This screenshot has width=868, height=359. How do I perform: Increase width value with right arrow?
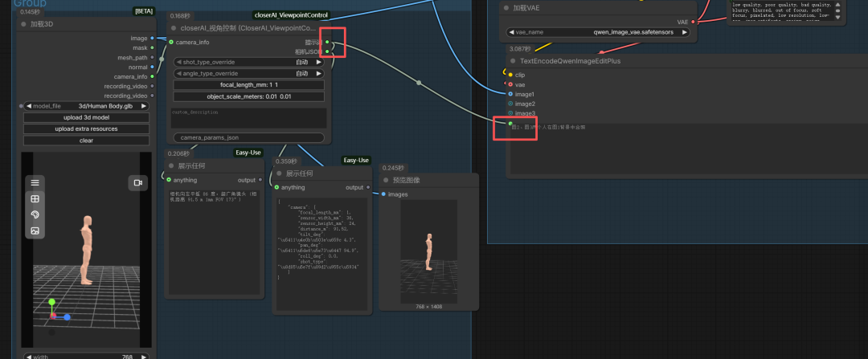[143, 357]
